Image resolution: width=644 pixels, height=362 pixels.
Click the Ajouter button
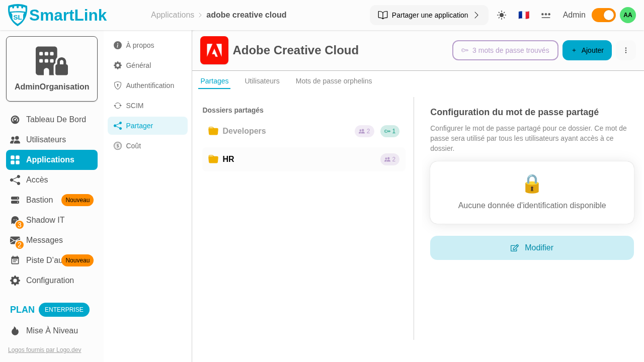point(587,50)
